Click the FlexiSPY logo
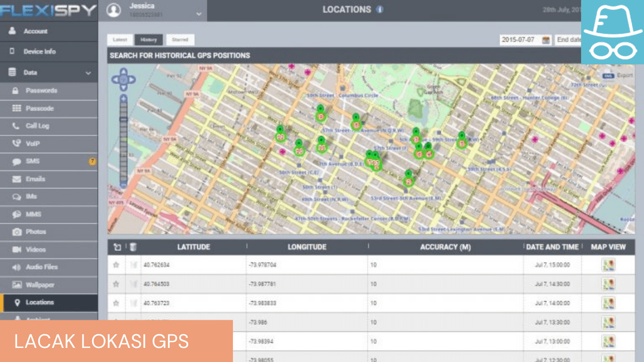 48,11
